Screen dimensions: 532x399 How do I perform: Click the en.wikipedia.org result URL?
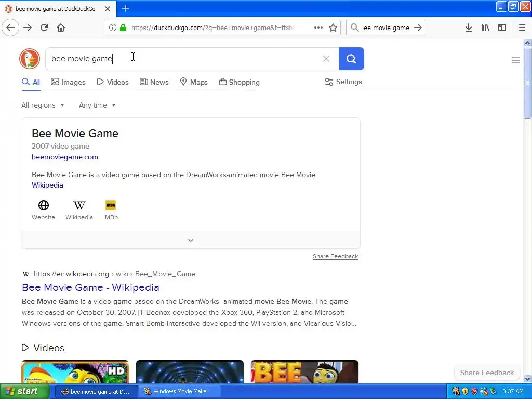coord(114,274)
